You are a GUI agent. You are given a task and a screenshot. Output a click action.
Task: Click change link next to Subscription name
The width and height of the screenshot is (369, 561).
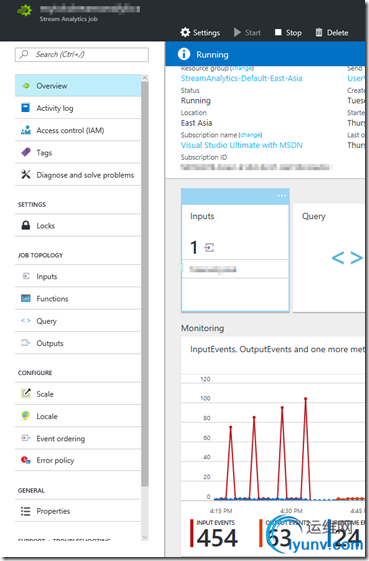click(251, 135)
